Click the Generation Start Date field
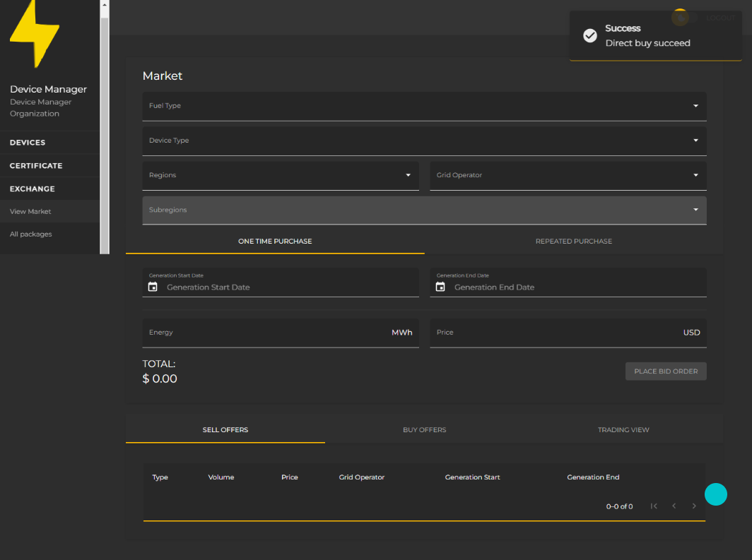Screen dimensions: 752x560 (281, 282)
